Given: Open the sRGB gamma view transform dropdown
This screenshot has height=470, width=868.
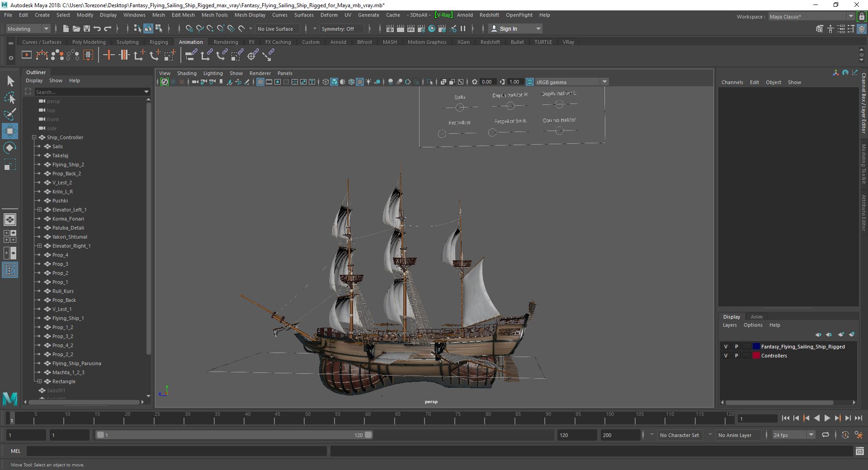Looking at the screenshot, I should pyautogui.click(x=571, y=82).
